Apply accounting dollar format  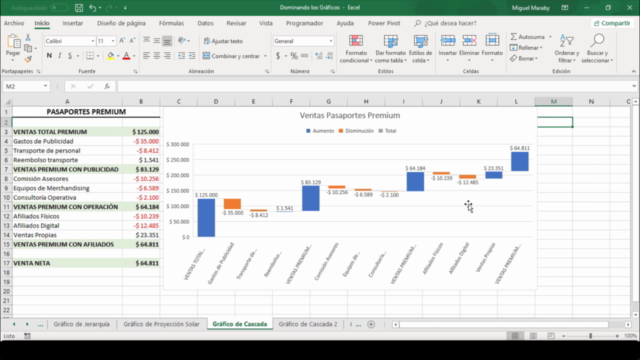[x=278, y=56]
